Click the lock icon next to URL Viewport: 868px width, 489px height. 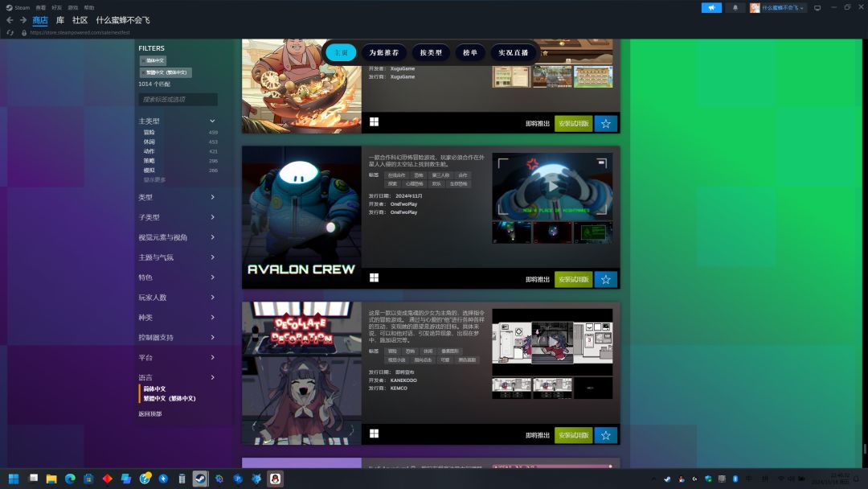(24, 33)
